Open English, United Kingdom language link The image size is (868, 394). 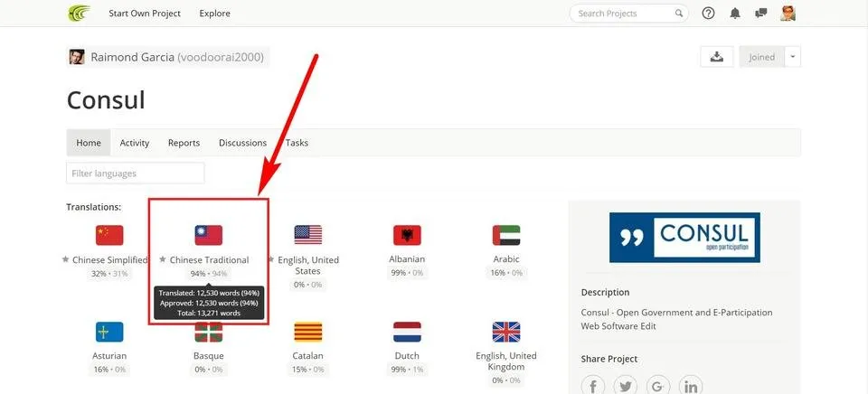(x=506, y=361)
